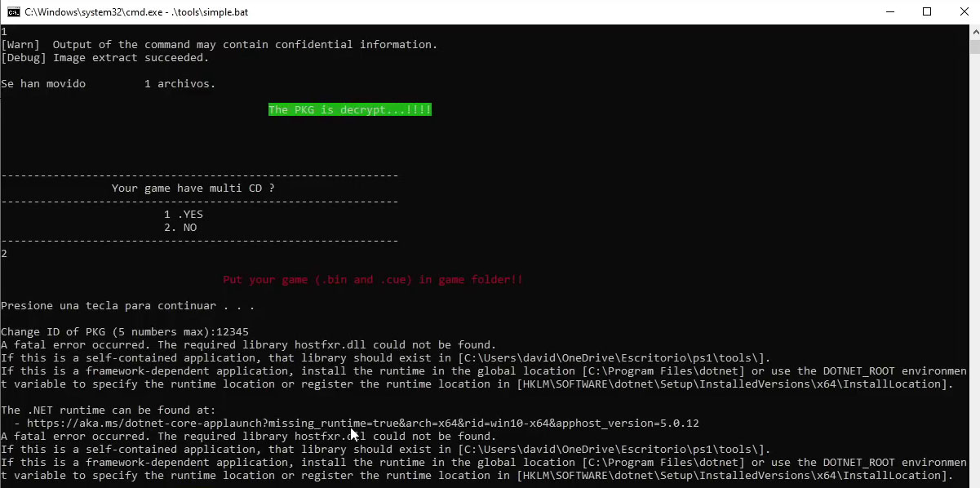This screenshot has width=980, height=488.
Task: Click the '1 .YES' menu option text
Action: click(x=184, y=214)
